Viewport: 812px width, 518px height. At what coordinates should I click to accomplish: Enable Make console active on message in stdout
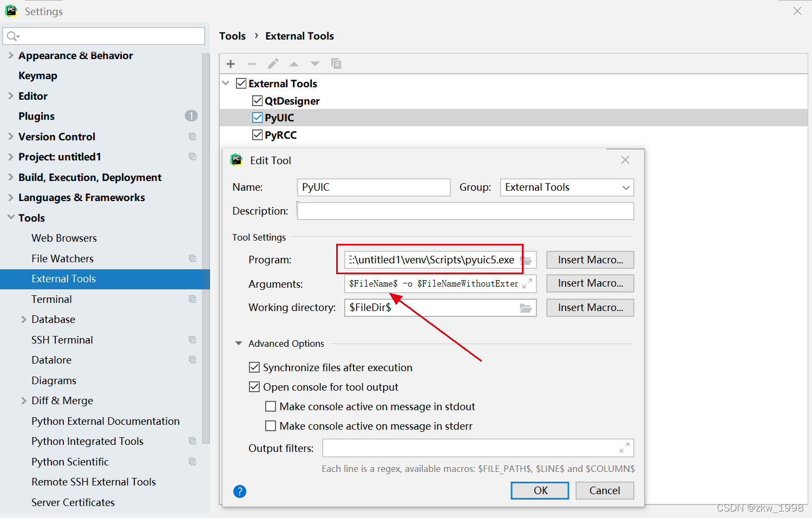(271, 406)
